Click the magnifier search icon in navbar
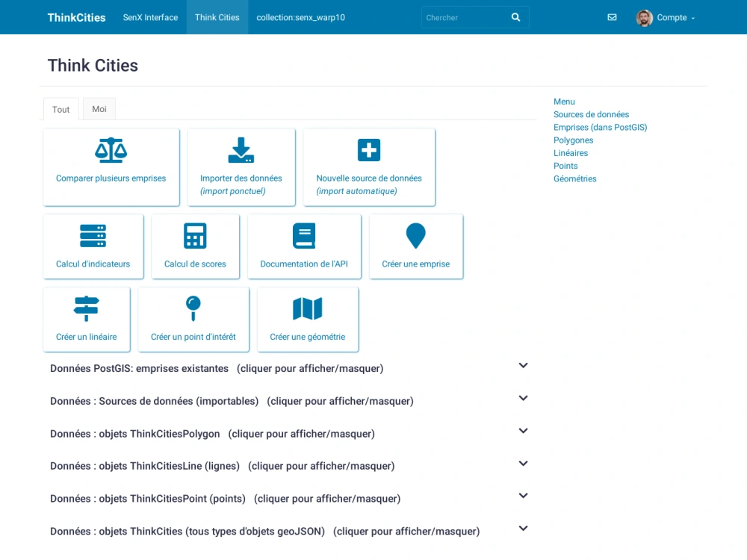 click(x=515, y=17)
